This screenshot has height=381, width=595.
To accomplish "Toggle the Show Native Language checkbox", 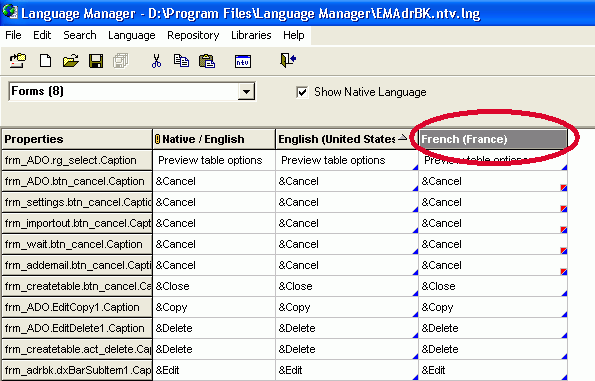I will point(302,92).
